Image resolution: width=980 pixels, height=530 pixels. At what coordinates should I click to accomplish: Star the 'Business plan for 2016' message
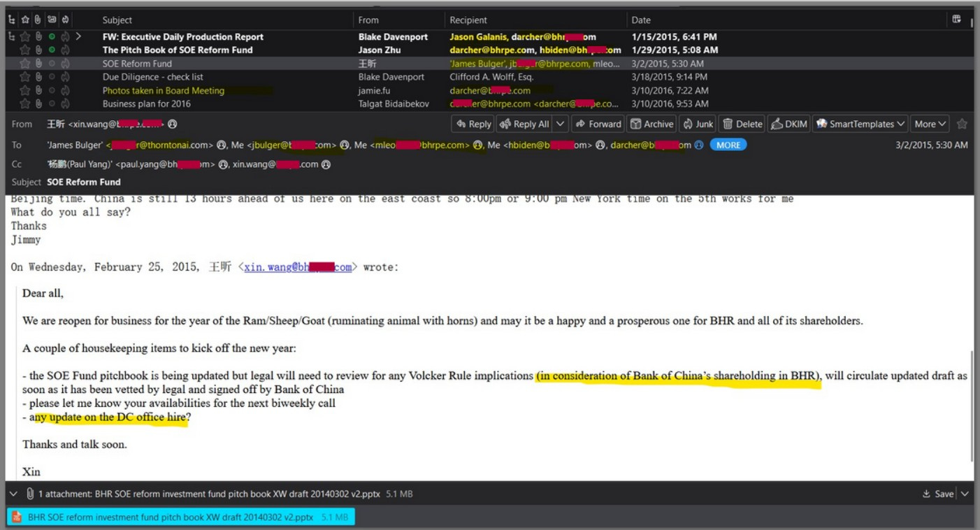(x=24, y=103)
